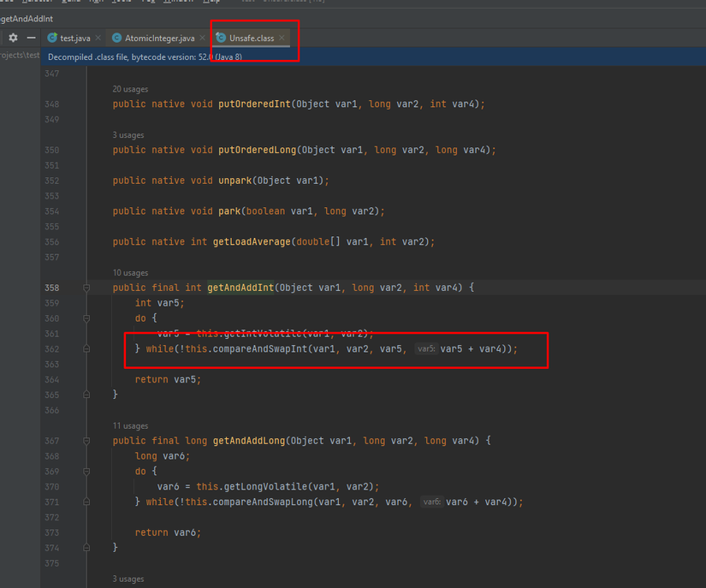Click fold end marker on line 374
The height and width of the screenshot is (588, 706).
point(86,548)
